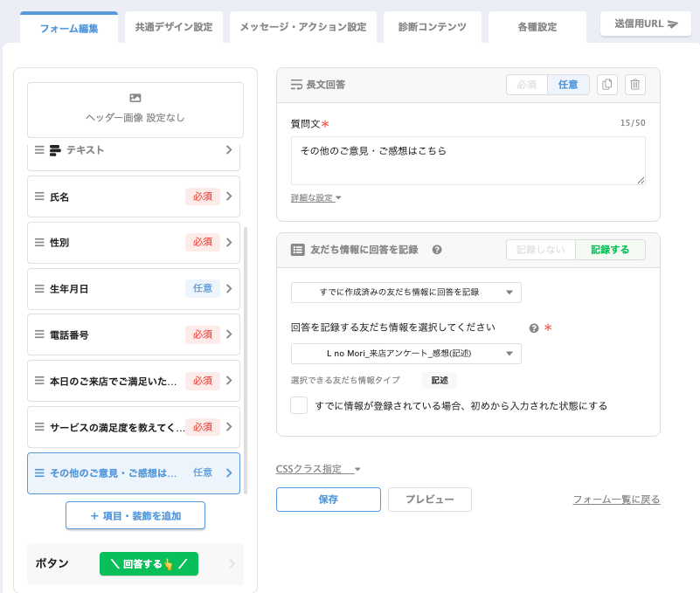The height and width of the screenshot is (593, 700).
Task: Click the drag handle icon on 電話番号 row
Action: pyautogui.click(x=39, y=334)
